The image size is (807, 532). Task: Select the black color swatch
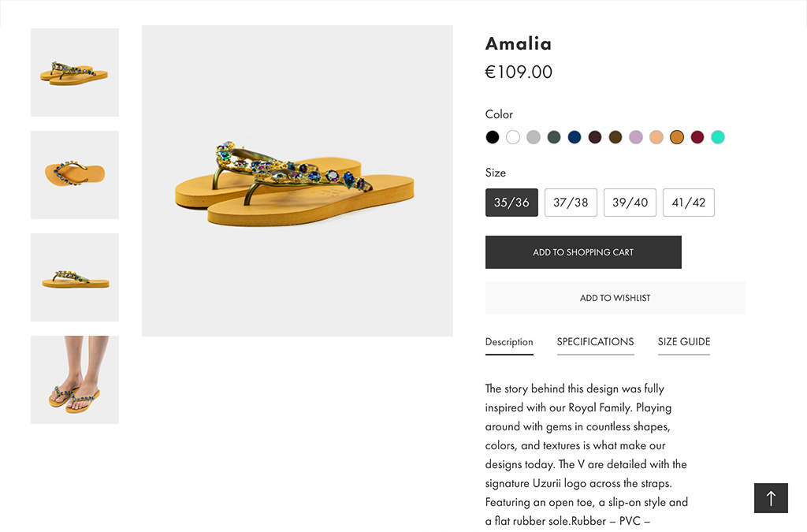pos(493,137)
